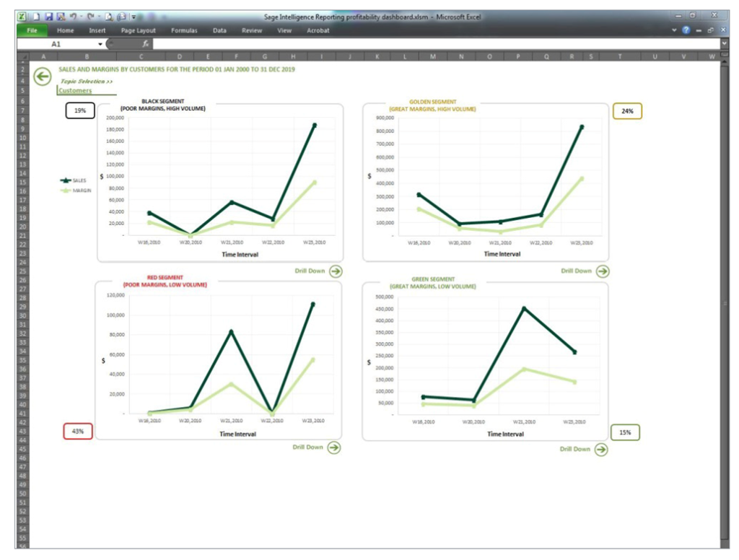Image resolution: width=739 pixels, height=560 pixels.
Task: Switch to the Page Layout tab
Action: click(x=138, y=30)
